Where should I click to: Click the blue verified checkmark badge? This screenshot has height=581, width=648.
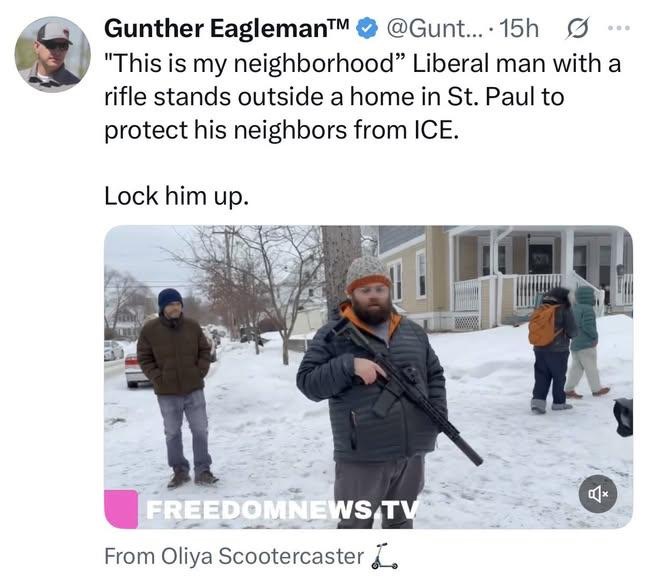coord(367,29)
